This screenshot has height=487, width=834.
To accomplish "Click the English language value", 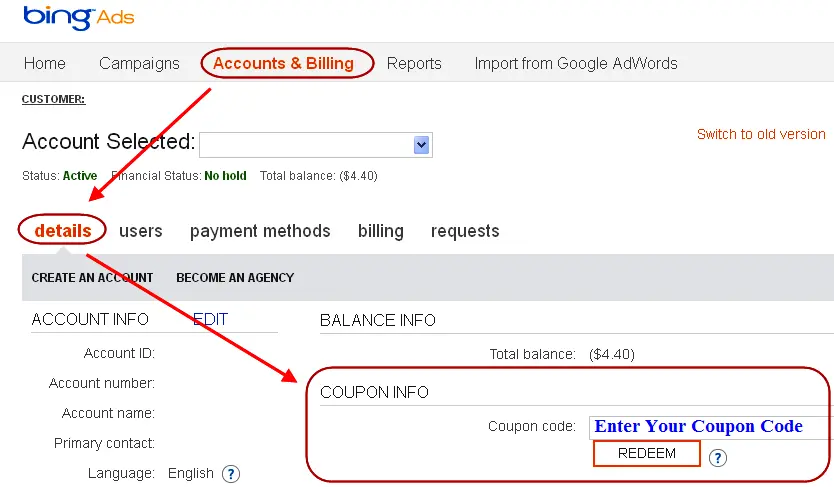I will [190, 473].
